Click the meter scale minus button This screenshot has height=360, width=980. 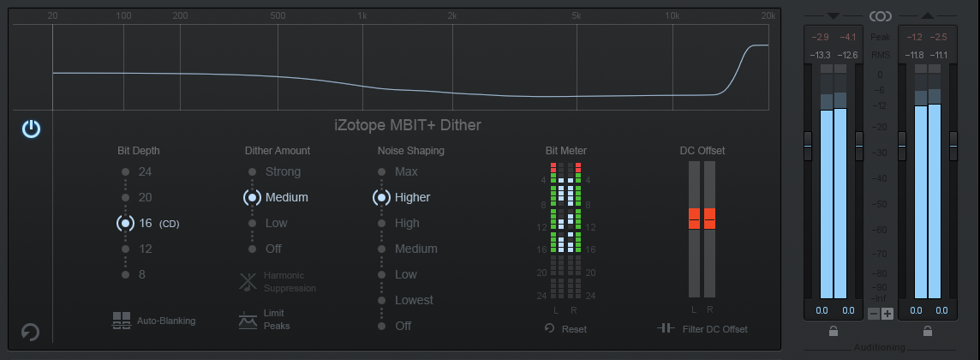coord(874,314)
